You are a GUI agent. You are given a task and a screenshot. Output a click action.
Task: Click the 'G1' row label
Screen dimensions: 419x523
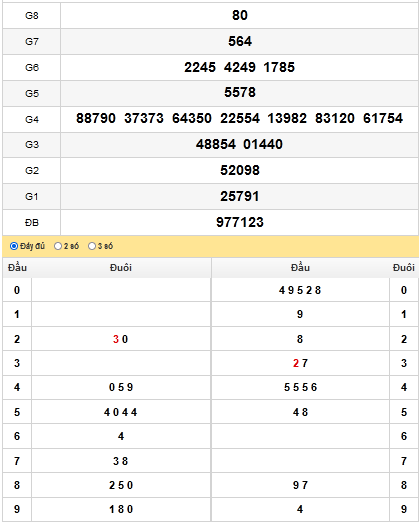[32, 196]
